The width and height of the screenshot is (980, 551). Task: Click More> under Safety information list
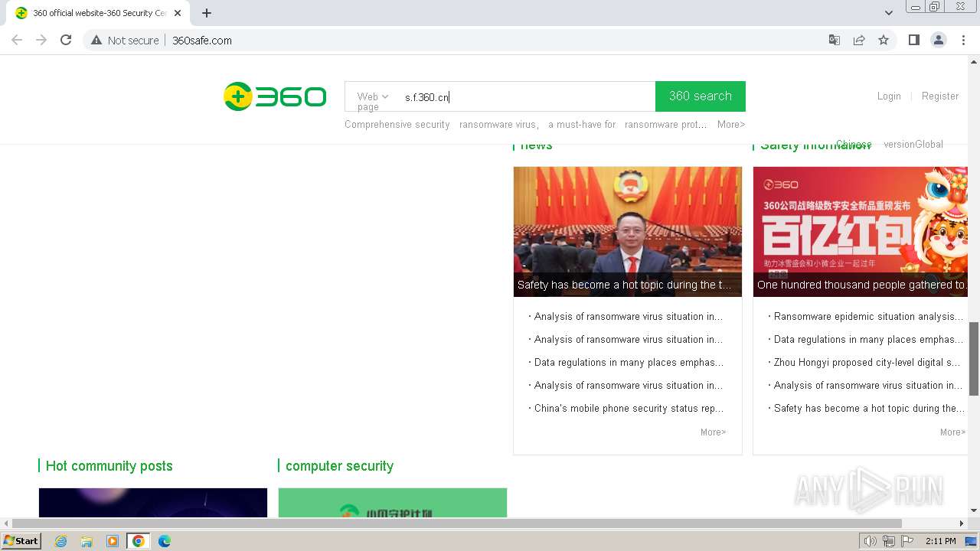coord(952,432)
